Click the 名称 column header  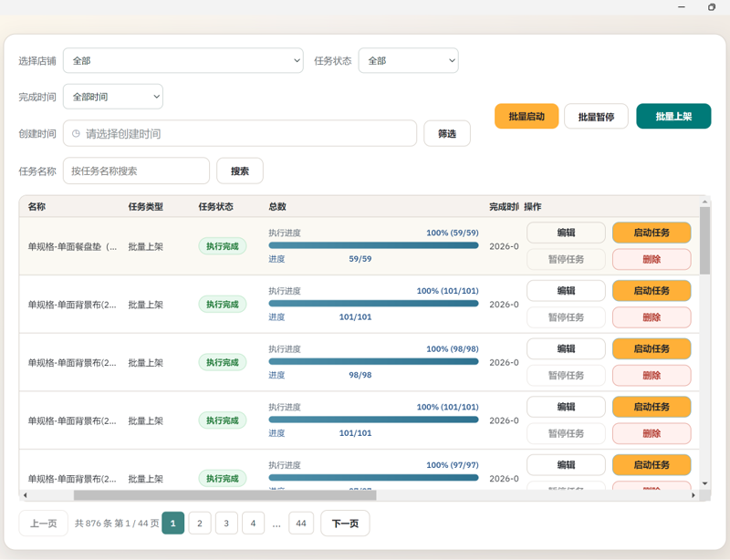click(36, 207)
